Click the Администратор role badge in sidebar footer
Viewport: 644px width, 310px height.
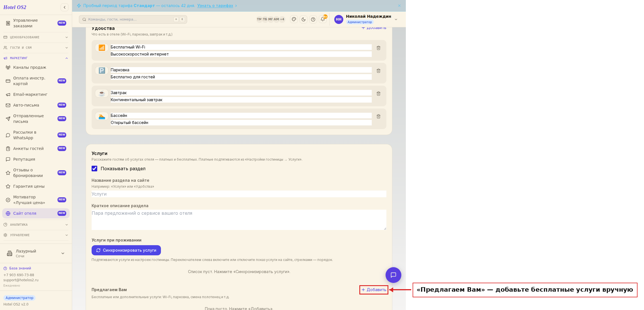pyautogui.click(x=19, y=298)
